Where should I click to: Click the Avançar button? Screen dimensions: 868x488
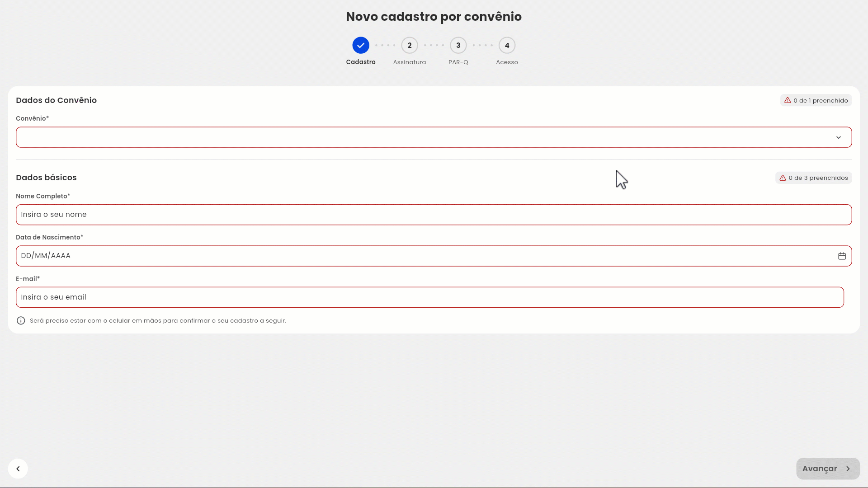pyautogui.click(x=828, y=469)
